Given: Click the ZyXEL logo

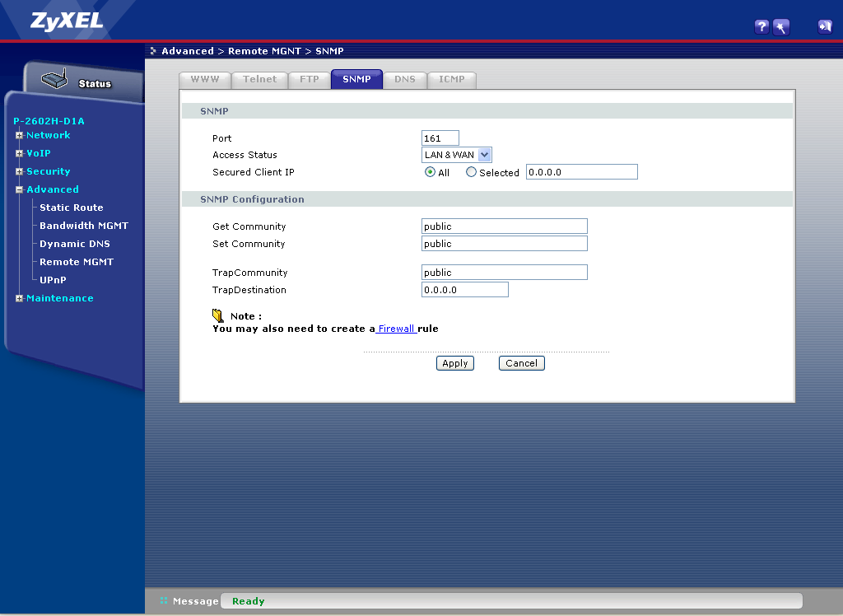Looking at the screenshot, I should (67, 21).
